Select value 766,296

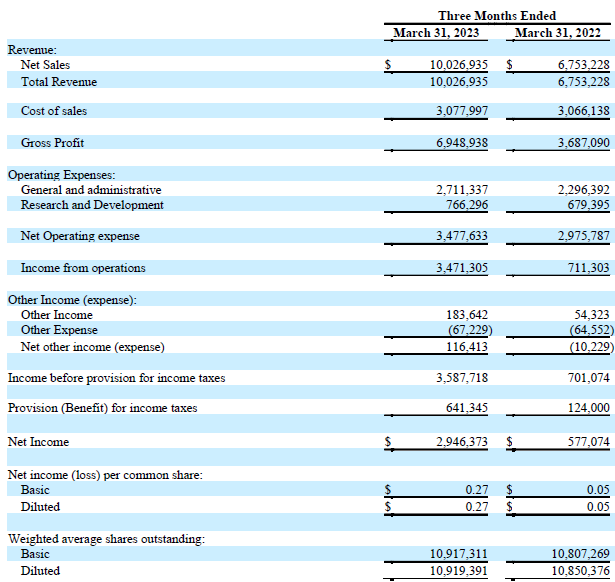467,205
